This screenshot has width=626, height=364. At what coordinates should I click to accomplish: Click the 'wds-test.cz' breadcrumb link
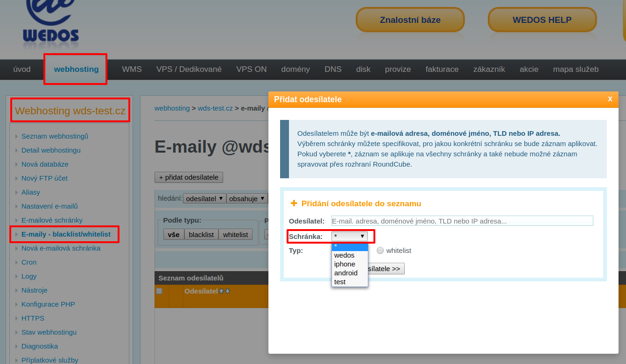pos(215,108)
